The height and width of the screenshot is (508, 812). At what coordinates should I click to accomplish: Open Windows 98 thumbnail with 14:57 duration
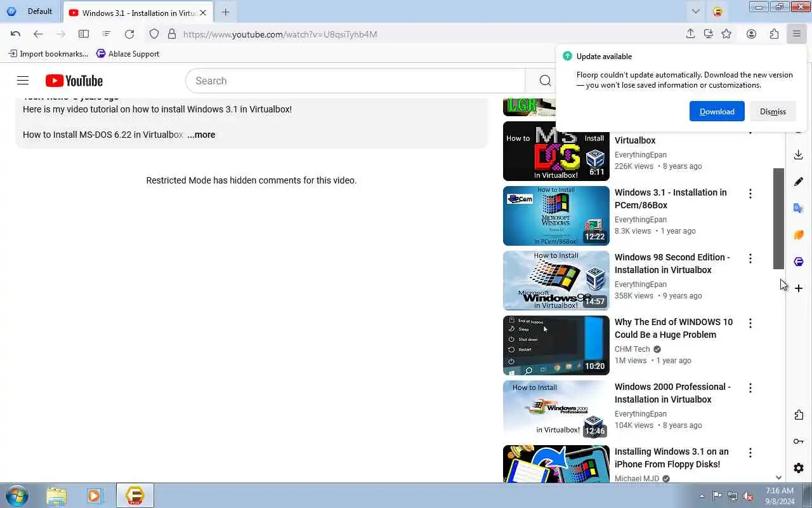point(556,281)
